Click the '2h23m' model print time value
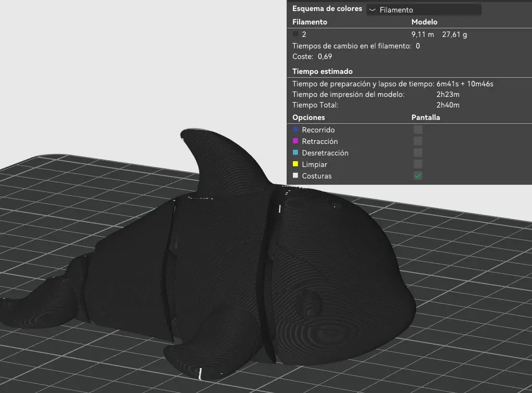This screenshot has width=532, height=393. [448, 95]
